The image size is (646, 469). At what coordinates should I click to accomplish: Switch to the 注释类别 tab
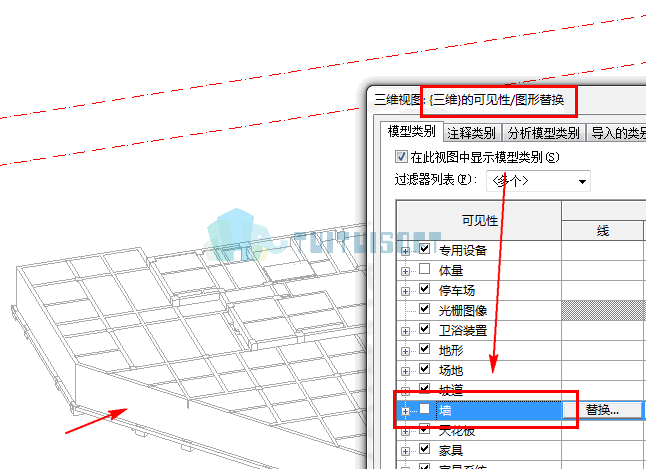(471, 133)
